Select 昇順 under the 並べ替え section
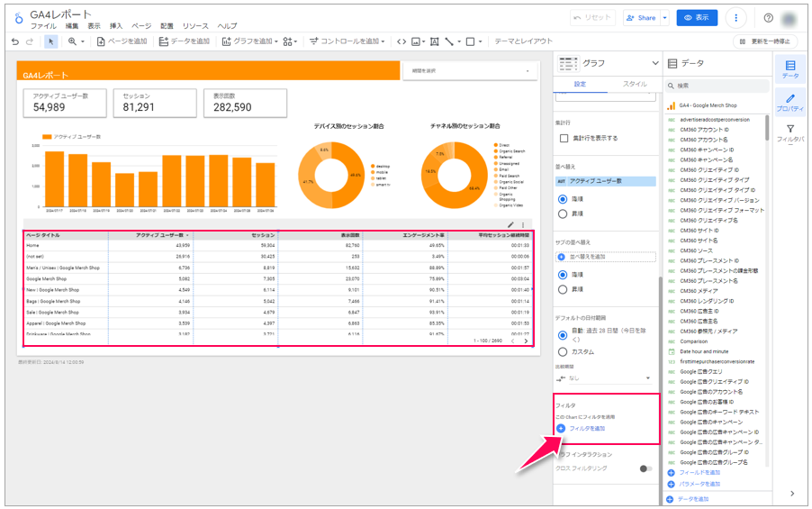 [563, 214]
